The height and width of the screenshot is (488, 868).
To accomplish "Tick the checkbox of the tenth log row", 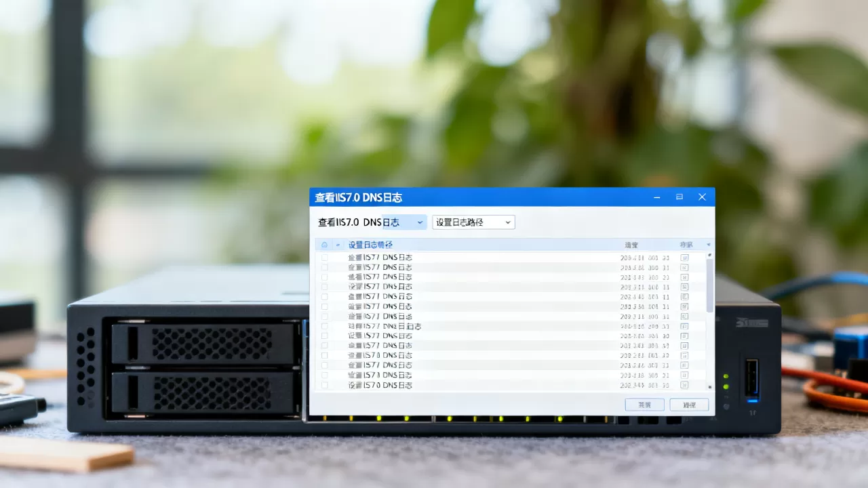I will point(324,346).
